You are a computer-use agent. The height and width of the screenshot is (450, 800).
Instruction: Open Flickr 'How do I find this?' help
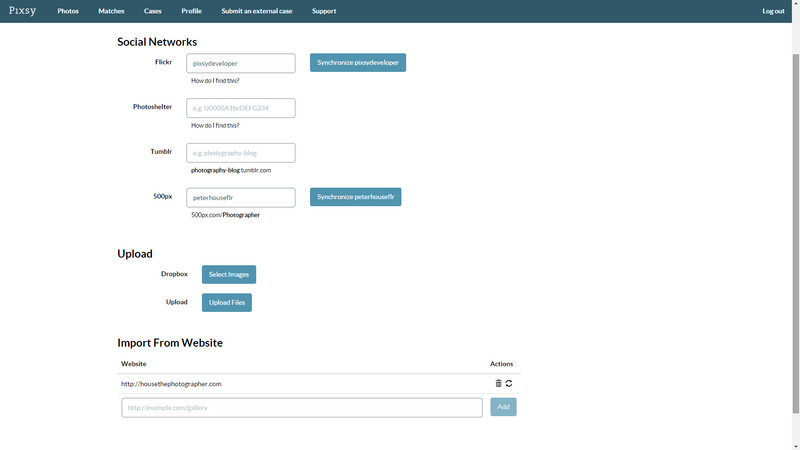(215, 81)
